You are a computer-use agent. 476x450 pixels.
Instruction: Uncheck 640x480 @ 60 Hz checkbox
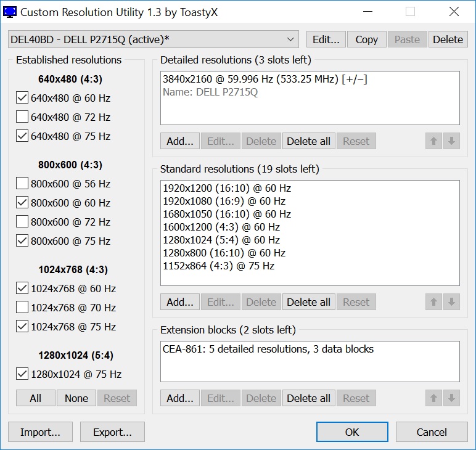click(x=22, y=98)
